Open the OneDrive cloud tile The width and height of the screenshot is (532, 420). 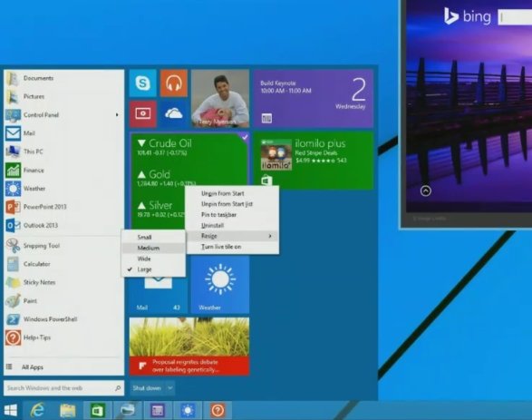pyautogui.click(x=174, y=113)
